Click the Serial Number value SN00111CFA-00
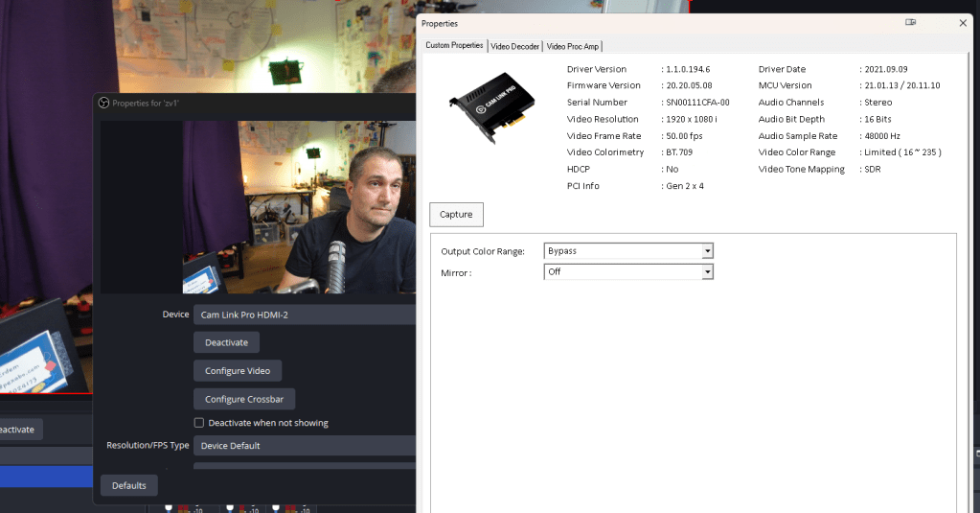This screenshot has width=980, height=513. [697, 103]
